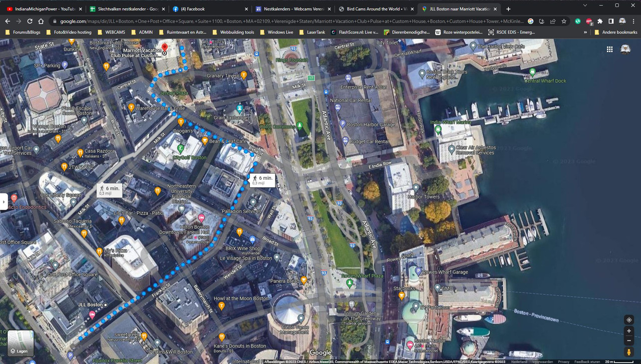Click the main blue 6 min. route label
The height and width of the screenshot is (364, 641).
[262, 180]
